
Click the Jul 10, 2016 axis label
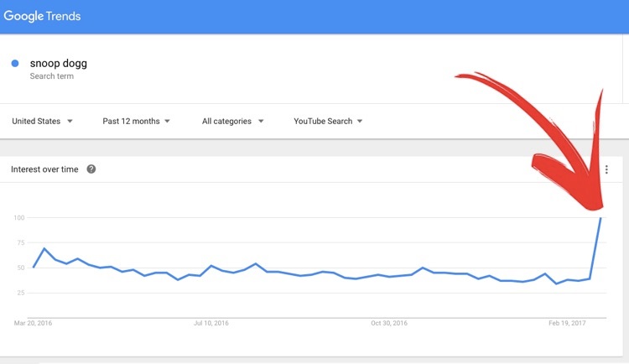point(211,323)
